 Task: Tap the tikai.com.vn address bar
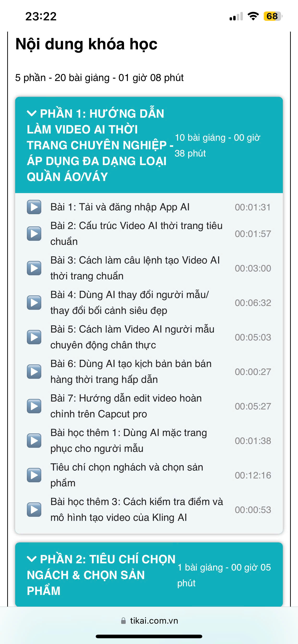pyautogui.click(x=149, y=621)
